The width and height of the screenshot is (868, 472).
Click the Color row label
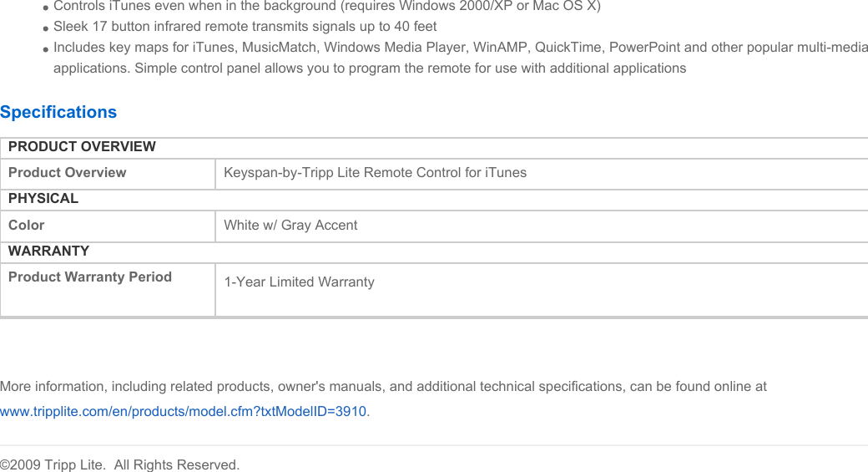pyautogui.click(x=26, y=225)
